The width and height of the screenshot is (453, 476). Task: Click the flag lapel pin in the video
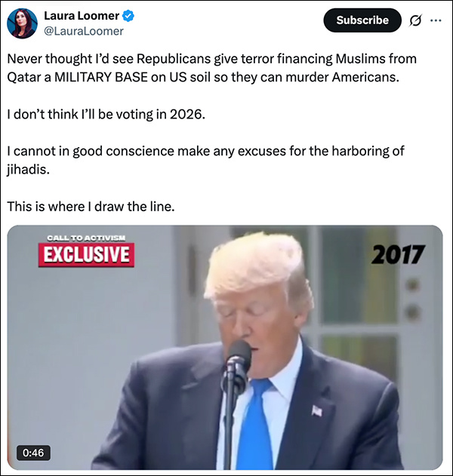point(317,410)
